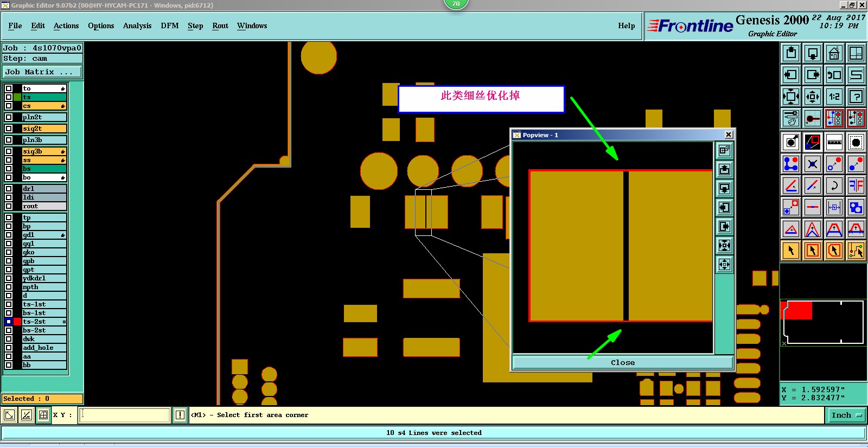Click the black X delete feature tool

[813, 164]
